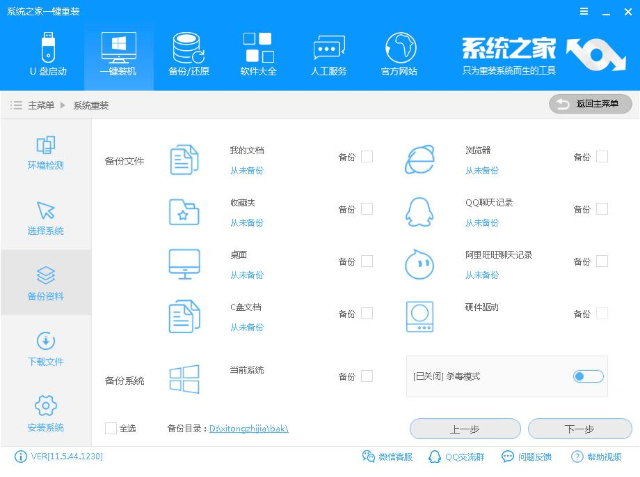Screen dimensions: 640x477
Task: Toggle the 杀毒模式 antivirus mode switch
Action: click(588, 376)
